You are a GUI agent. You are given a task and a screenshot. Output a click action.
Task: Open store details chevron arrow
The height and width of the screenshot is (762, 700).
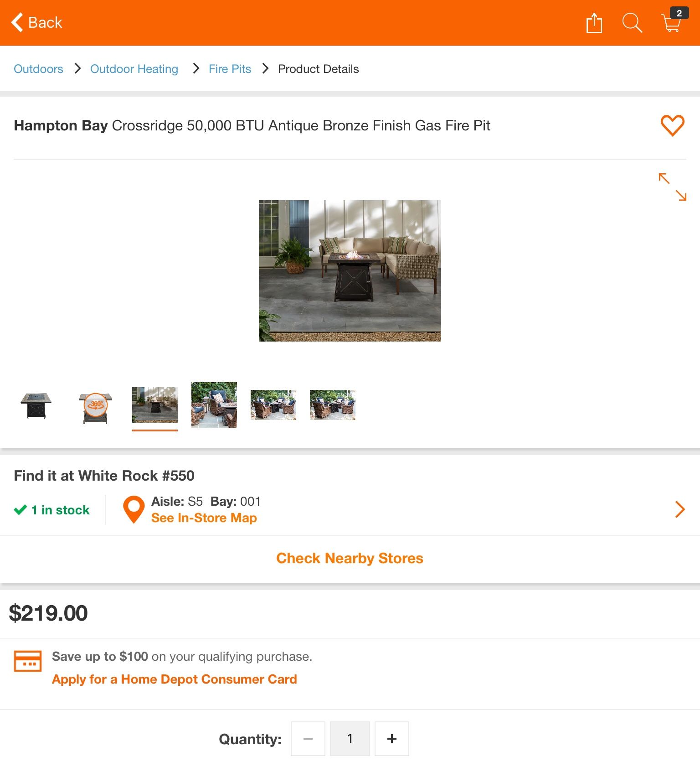pyautogui.click(x=679, y=509)
